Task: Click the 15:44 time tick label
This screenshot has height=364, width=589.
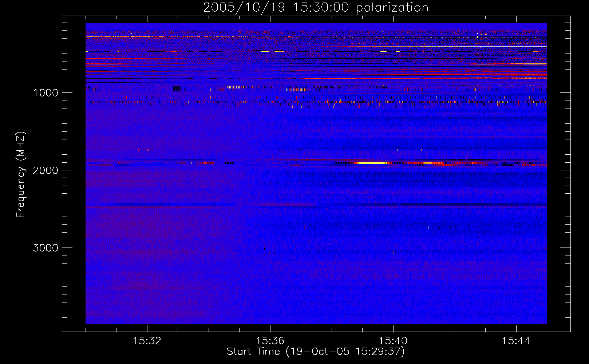Action: 516,341
